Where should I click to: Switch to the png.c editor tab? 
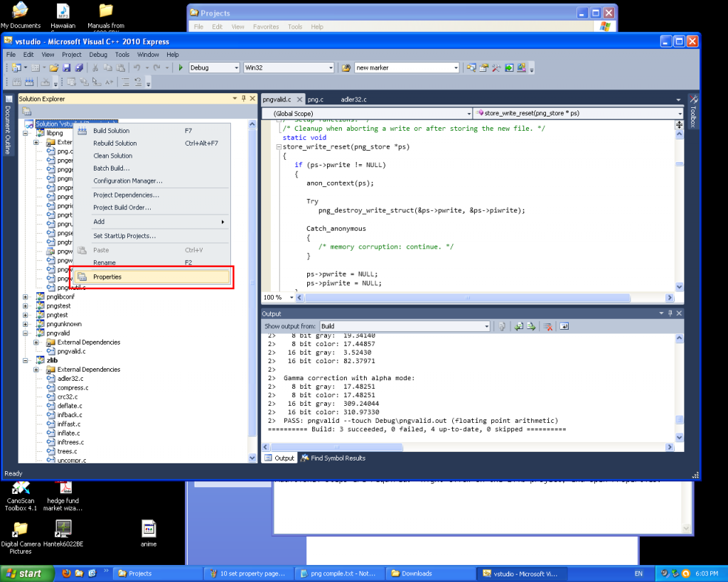click(x=316, y=99)
